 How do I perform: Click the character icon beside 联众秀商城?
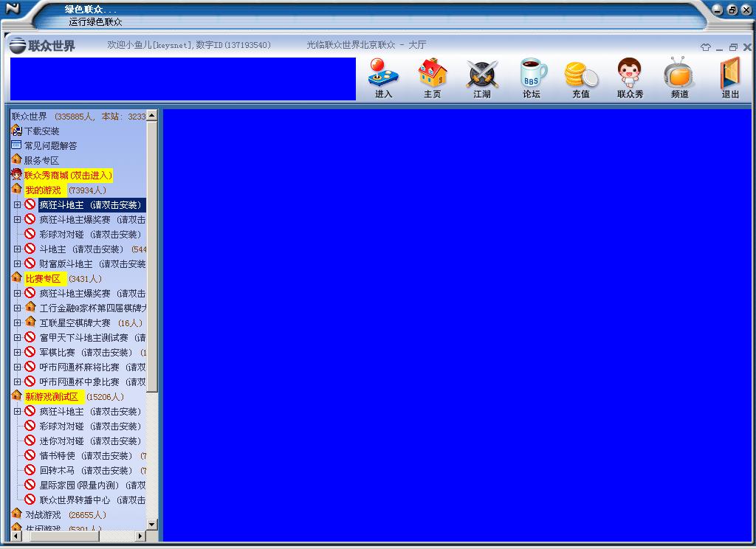16,174
